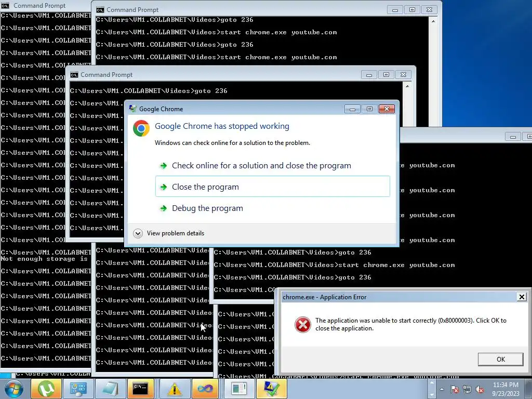Open the infinity-logo app on the taskbar
Viewport: 532px width, 399px height.
(x=206, y=389)
